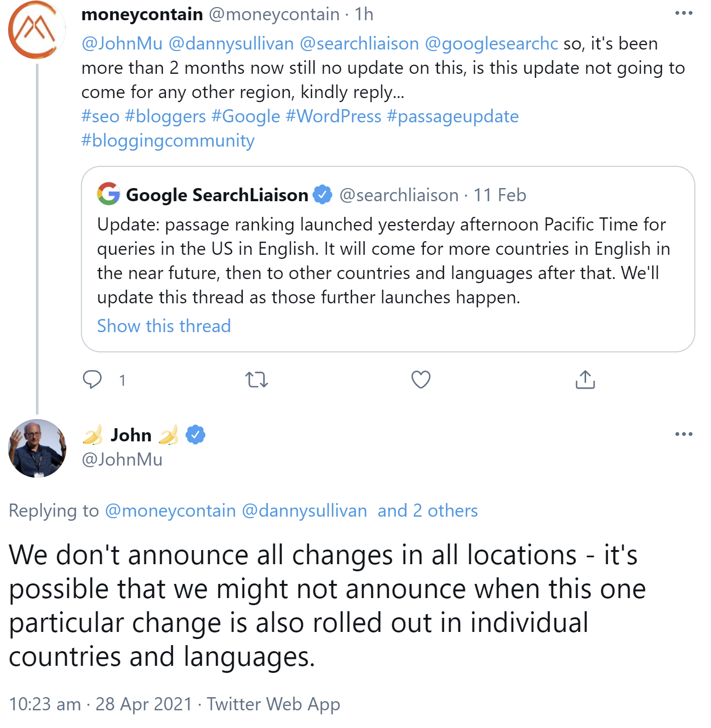This screenshot has width=711, height=728.
Task: Open the @JohnMu handle under John's name
Action: (x=122, y=459)
